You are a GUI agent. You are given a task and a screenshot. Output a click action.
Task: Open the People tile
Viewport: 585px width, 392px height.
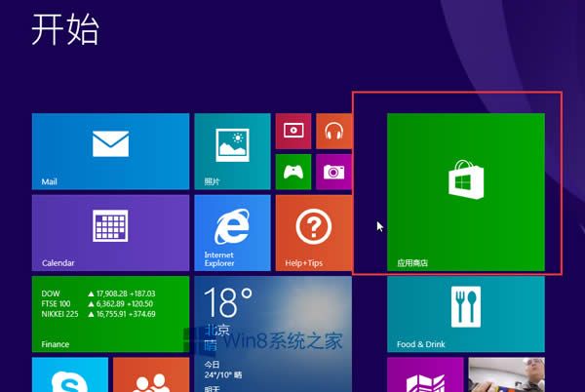tap(151, 374)
